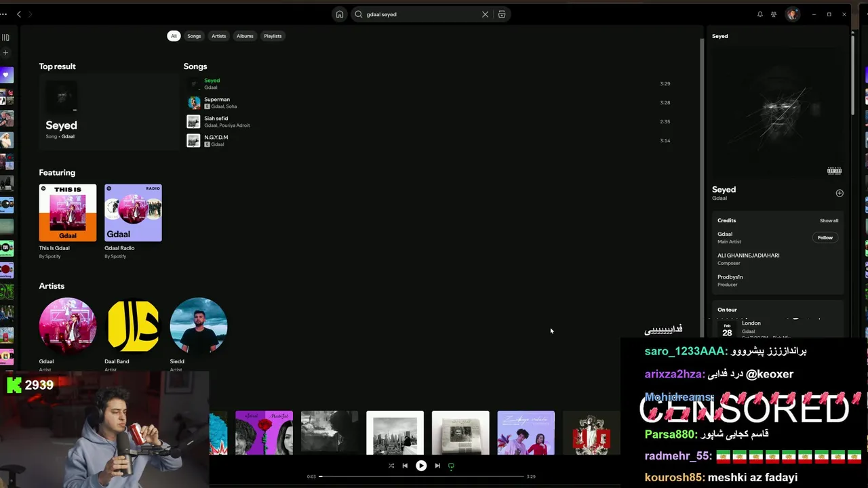Image resolution: width=868 pixels, height=488 pixels.
Task: Select the All filter chip
Action: click(174, 36)
